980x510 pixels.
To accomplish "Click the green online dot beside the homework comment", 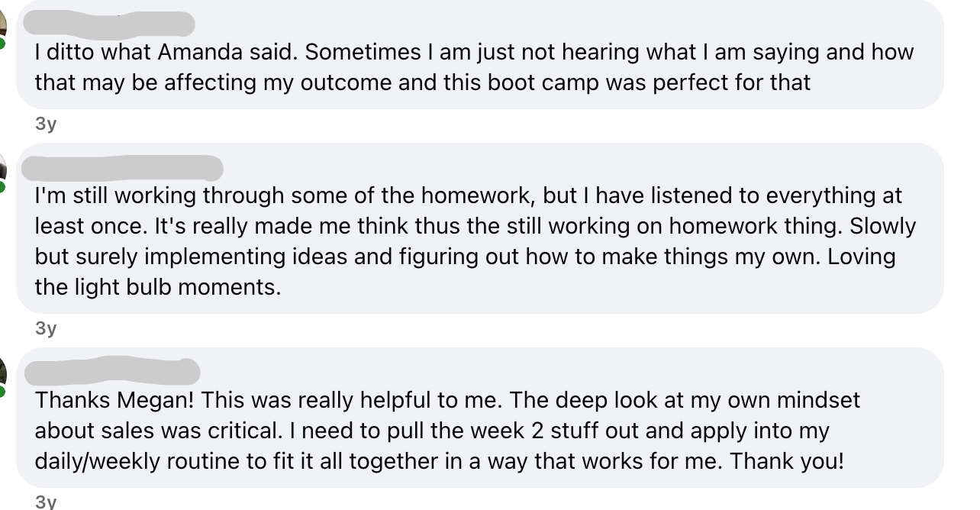I will tap(3, 188).
